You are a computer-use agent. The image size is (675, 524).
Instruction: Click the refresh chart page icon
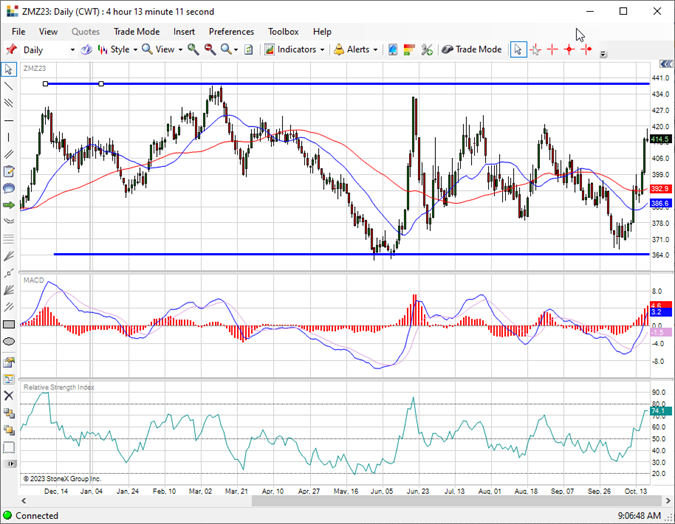pos(248,50)
